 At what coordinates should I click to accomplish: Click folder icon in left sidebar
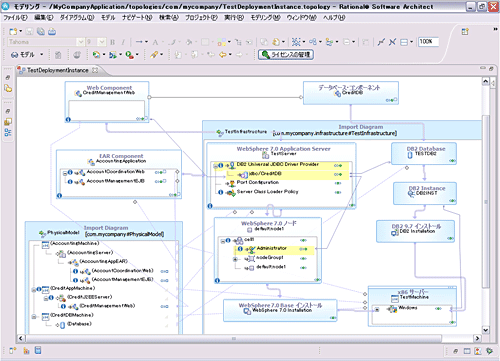[x=8, y=89]
